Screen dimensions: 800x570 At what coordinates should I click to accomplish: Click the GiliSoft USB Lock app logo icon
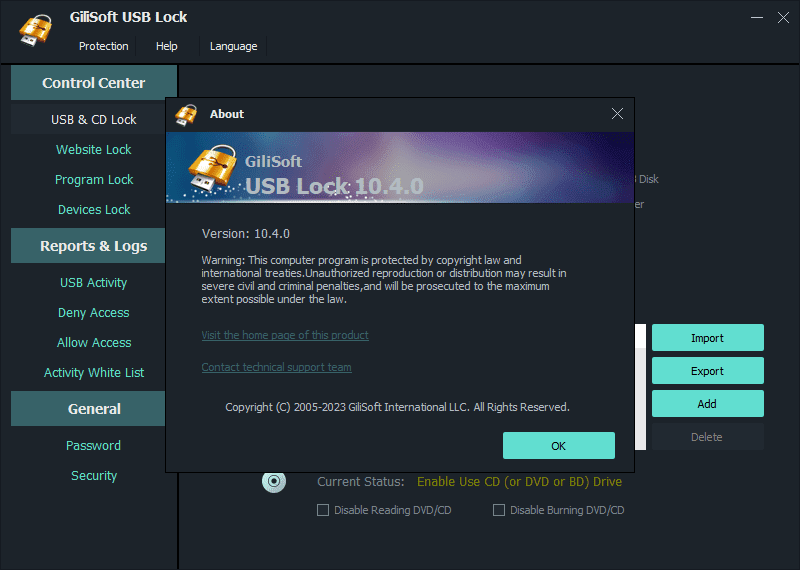(36, 31)
